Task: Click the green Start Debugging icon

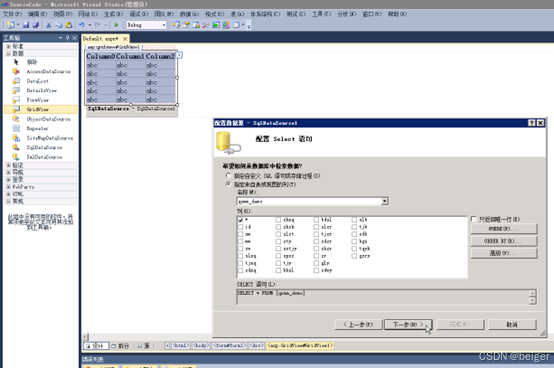Action: click(x=116, y=25)
